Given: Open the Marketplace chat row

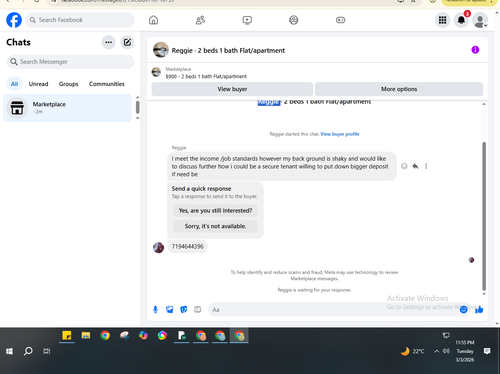Looking at the screenshot, I should 67,108.
